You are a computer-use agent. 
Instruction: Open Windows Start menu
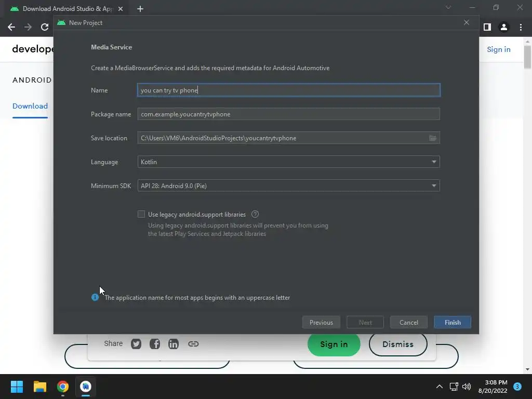(x=17, y=387)
